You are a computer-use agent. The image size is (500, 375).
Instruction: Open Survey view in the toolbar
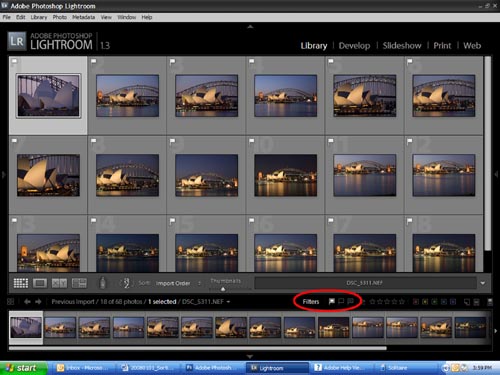[x=79, y=283]
